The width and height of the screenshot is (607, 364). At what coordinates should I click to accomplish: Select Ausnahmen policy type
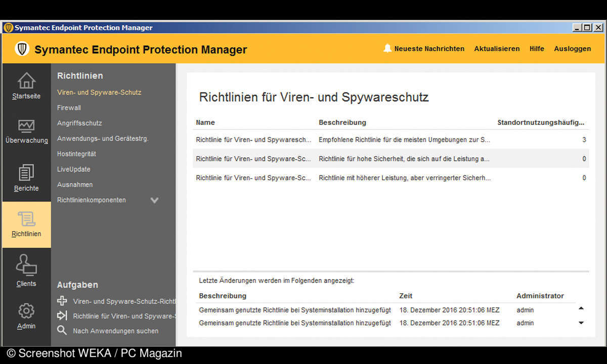(75, 185)
